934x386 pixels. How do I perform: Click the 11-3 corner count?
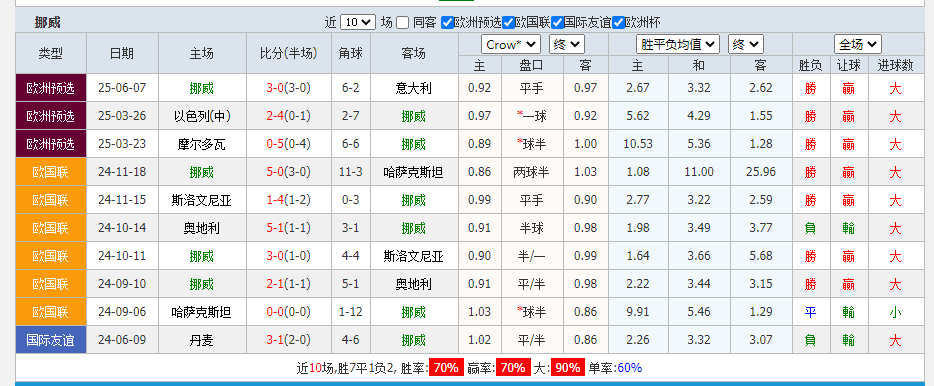pyautogui.click(x=351, y=173)
